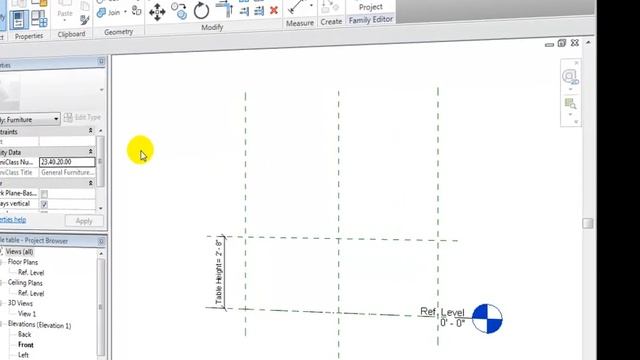640x360 pixels.
Task: Click the Edit Type button
Action: (x=83, y=118)
